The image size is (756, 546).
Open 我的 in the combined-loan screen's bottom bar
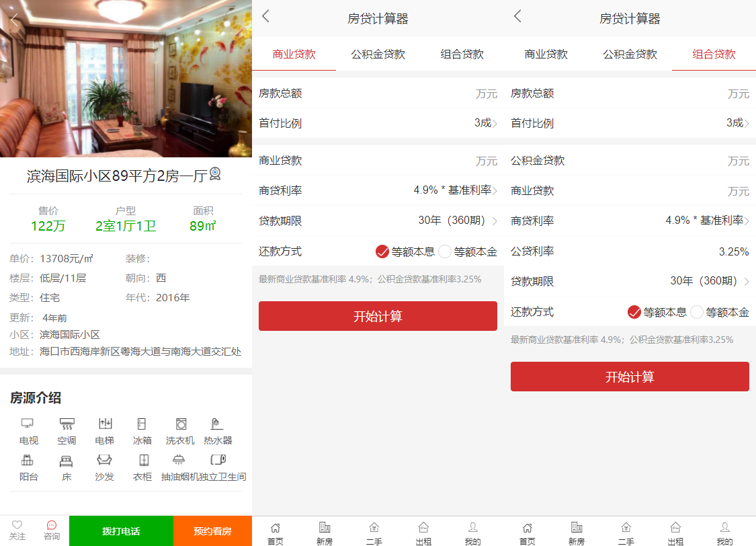pos(725,533)
